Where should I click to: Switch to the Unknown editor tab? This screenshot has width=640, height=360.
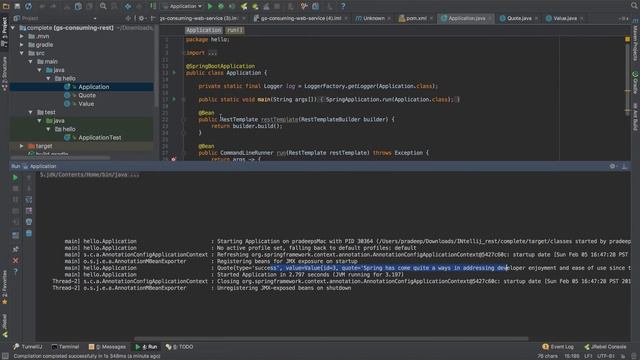coord(373,18)
